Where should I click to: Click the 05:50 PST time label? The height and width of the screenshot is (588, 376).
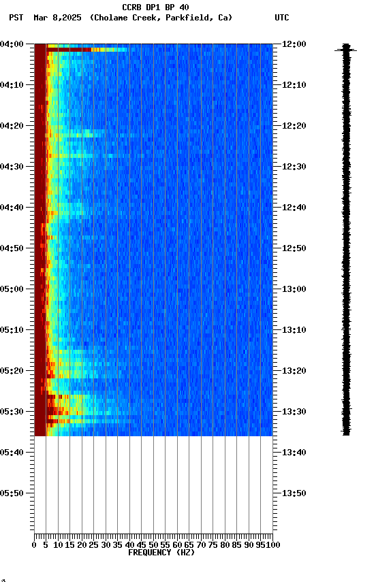[x=12, y=493]
